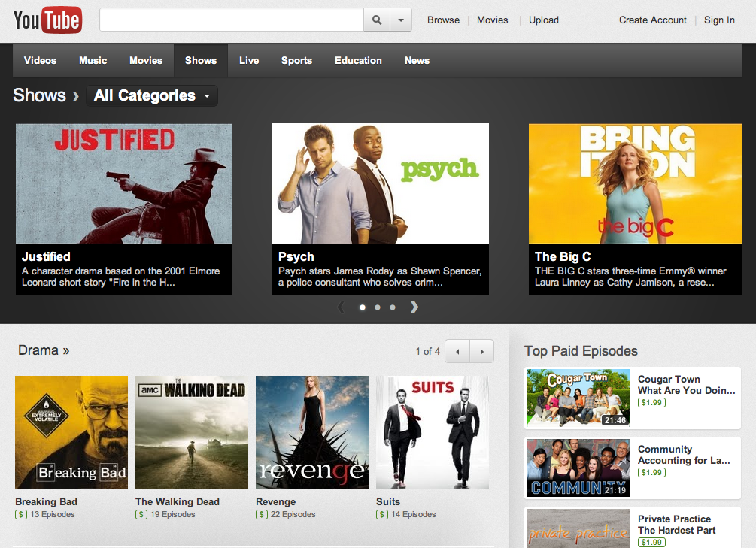Open the Private Practice episode thumbnail
This screenshot has height=548, width=756.
click(x=578, y=528)
